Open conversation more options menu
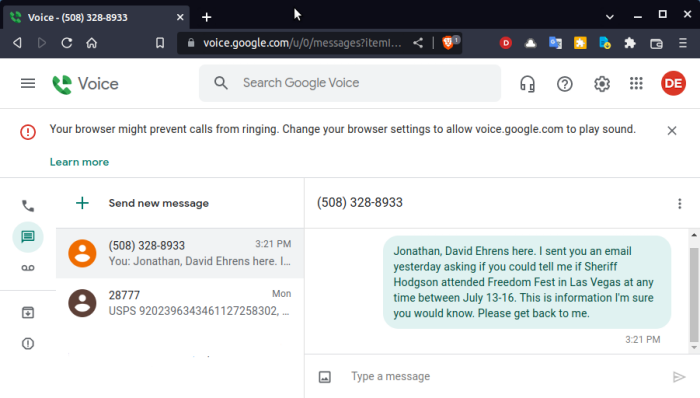Screen dimensions: 700x398 (679, 203)
